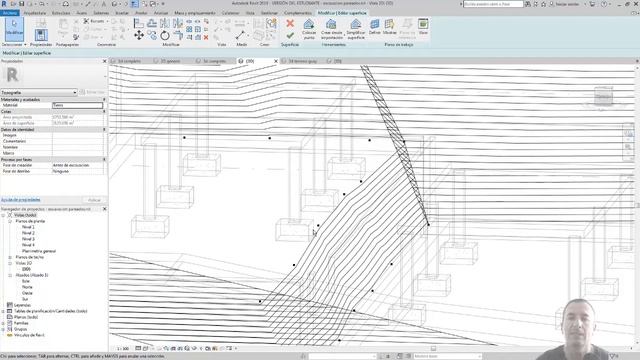Click the Ayuda de propiedades link

(x=20, y=200)
